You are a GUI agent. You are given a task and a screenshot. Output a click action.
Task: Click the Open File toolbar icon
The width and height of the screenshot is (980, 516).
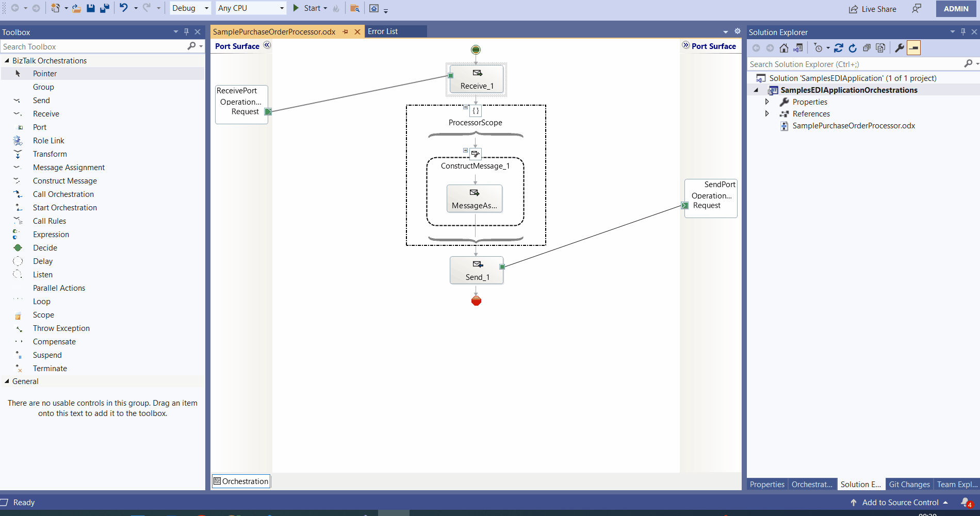[x=76, y=8]
